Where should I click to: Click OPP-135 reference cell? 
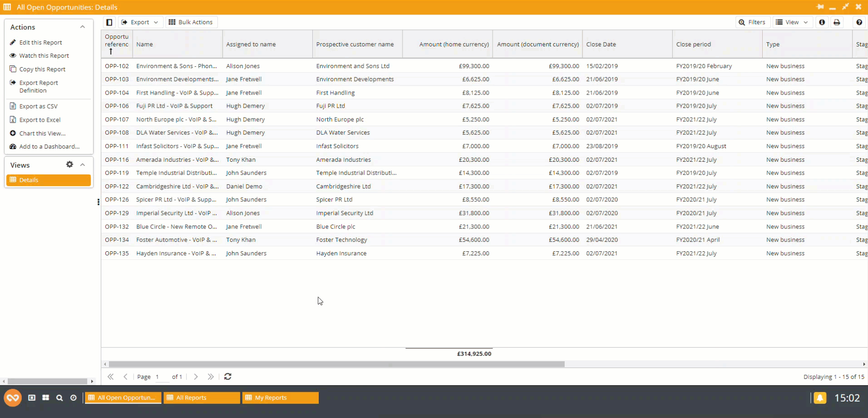(x=117, y=254)
